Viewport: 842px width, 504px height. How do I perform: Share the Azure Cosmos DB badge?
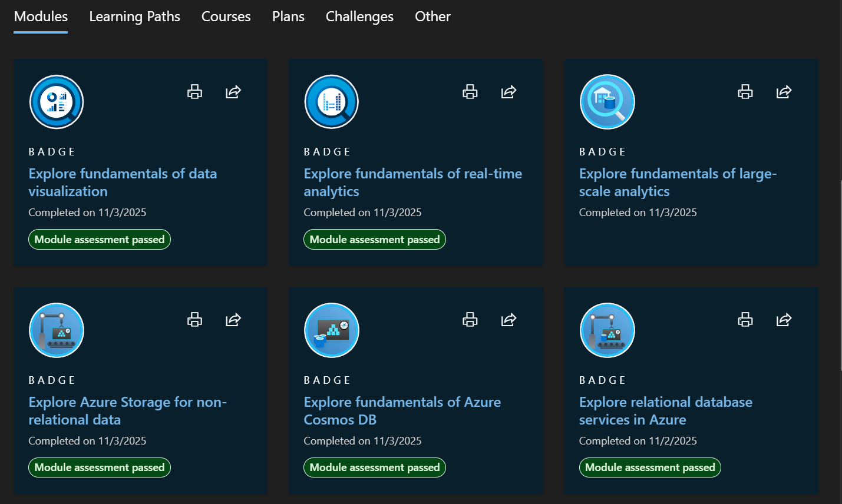tap(508, 320)
